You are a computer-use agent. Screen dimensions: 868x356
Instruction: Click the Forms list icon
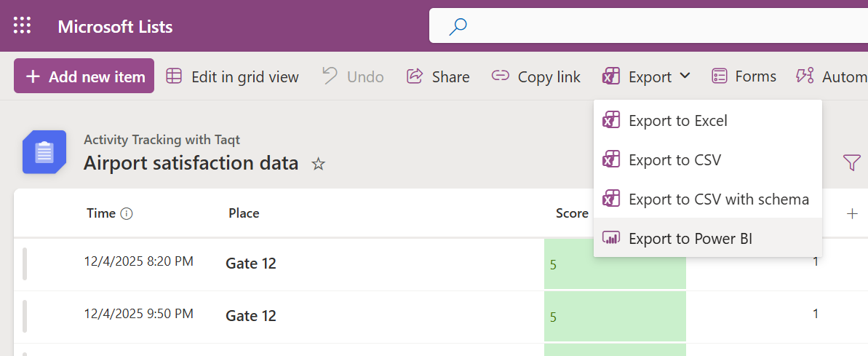pyautogui.click(x=719, y=76)
